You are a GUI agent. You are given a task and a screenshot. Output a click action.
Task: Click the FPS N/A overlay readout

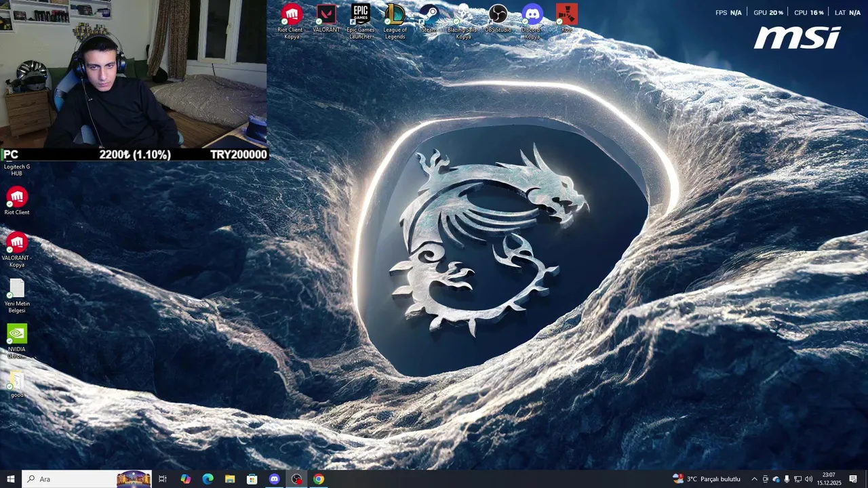(729, 13)
